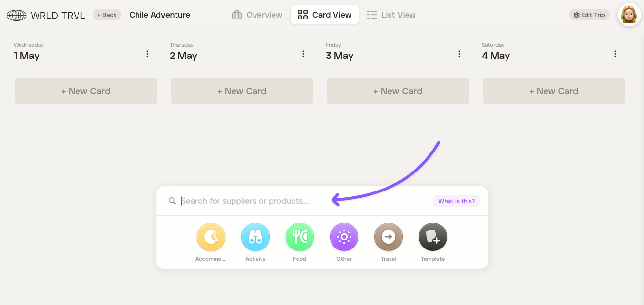
Task: Show more options for 4 May
Action: coord(615,54)
